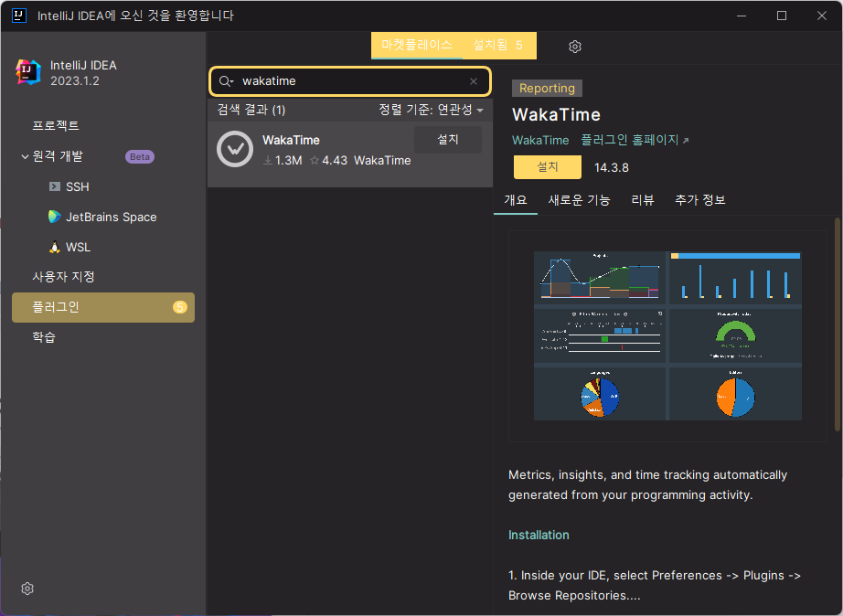Image resolution: width=843 pixels, height=616 pixels.
Task: Select 프로젝트 in the sidebar
Action: (x=56, y=125)
